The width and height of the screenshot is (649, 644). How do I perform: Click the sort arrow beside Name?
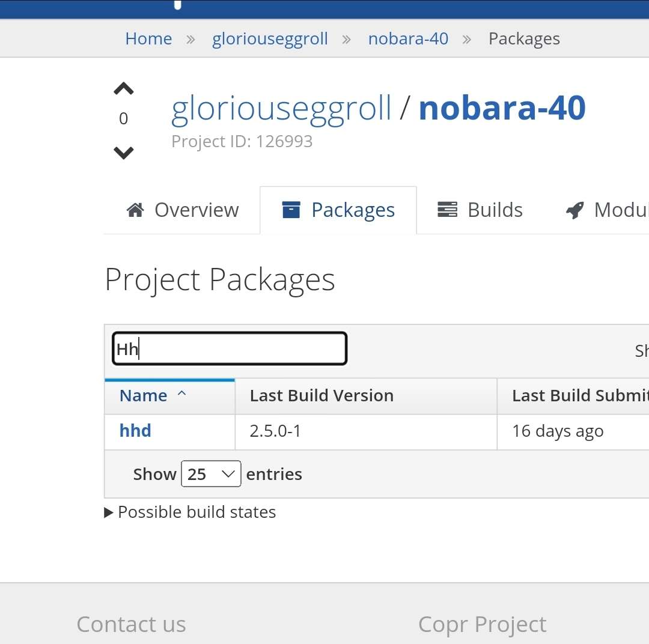point(182,395)
